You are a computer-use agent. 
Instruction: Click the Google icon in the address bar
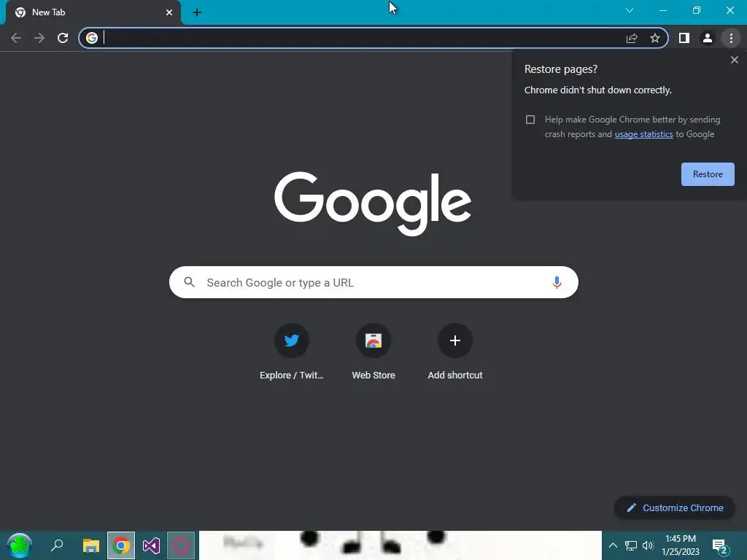[92, 38]
